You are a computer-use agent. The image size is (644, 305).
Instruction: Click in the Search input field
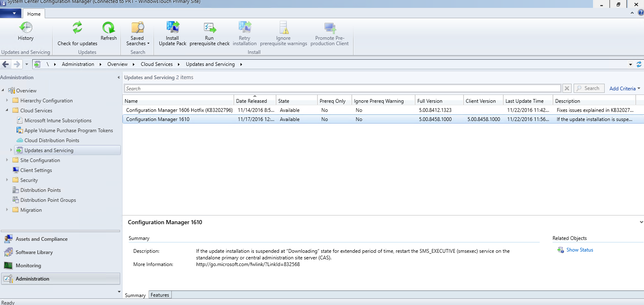(343, 88)
